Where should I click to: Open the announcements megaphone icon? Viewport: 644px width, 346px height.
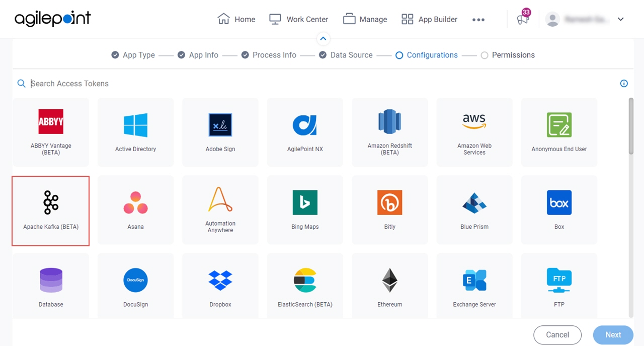(523, 19)
